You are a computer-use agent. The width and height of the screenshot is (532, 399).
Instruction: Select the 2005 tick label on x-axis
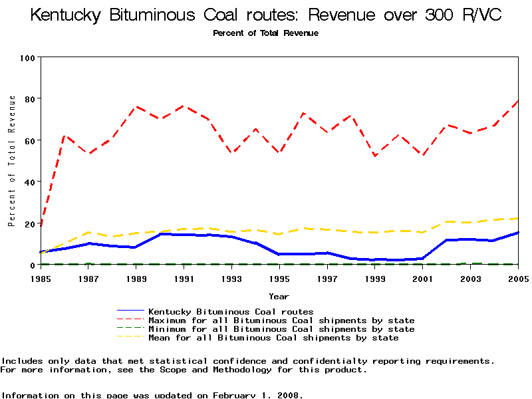coord(517,277)
